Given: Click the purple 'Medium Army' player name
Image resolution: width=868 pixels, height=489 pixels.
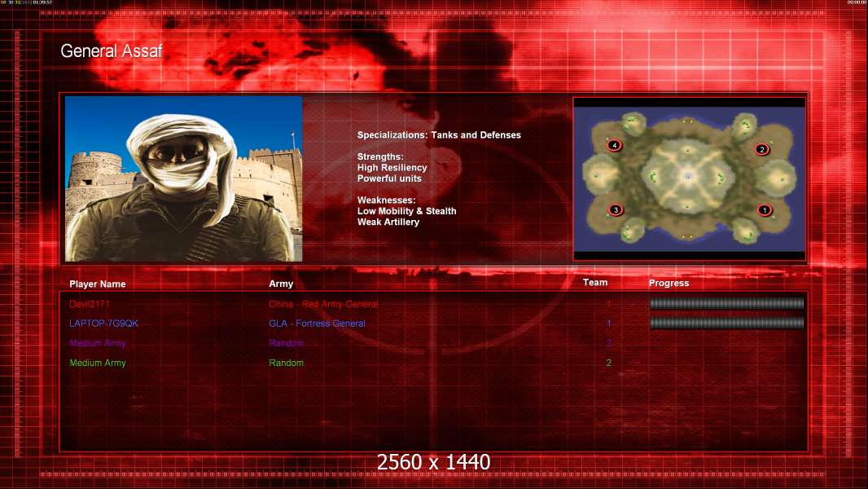Looking at the screenshot, I should click(98, 343).
